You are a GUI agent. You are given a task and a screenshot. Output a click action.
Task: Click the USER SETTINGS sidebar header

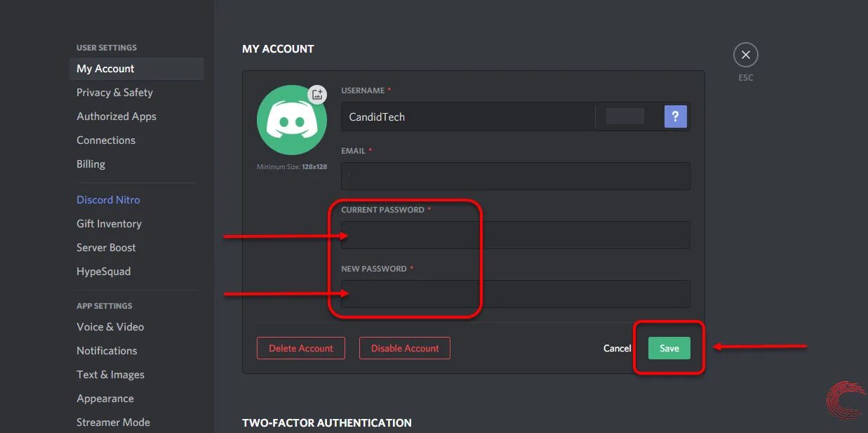click(107, 48)
